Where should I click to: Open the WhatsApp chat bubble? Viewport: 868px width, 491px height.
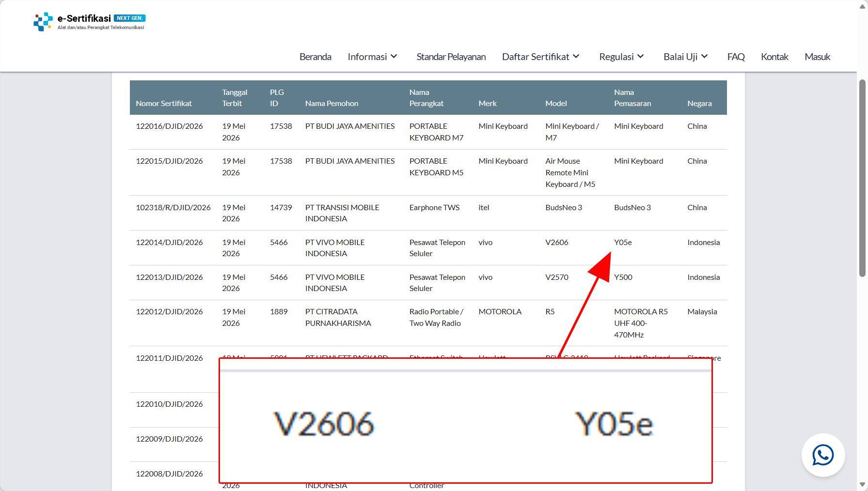point(823,455)
